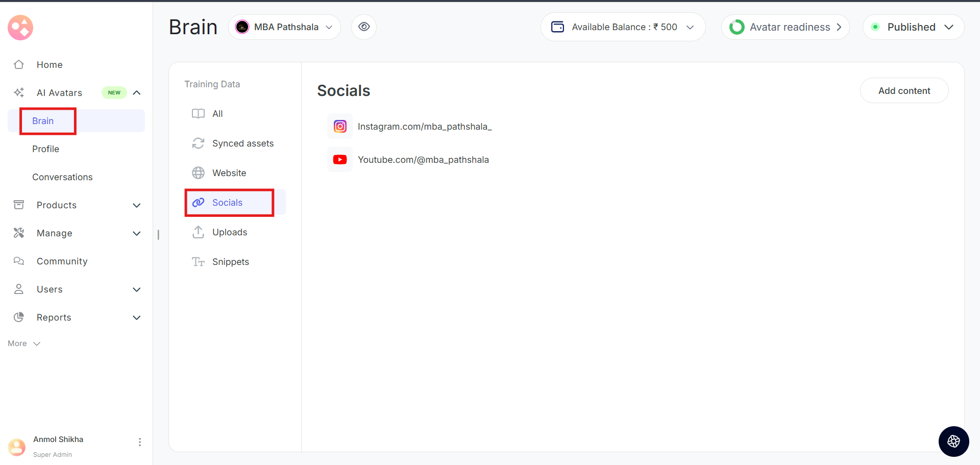Click the YouTube icon in Socials list

coord(340,160)
